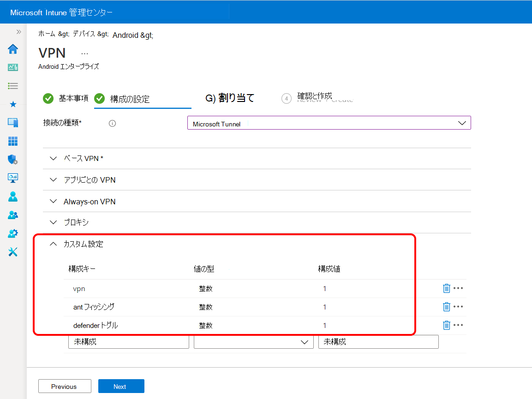Click the Previous button

click(x=65, y=386)
